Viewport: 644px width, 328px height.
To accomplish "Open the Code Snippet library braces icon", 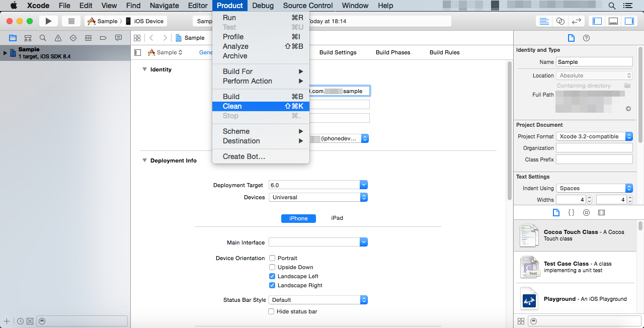I will coord(571,212).
